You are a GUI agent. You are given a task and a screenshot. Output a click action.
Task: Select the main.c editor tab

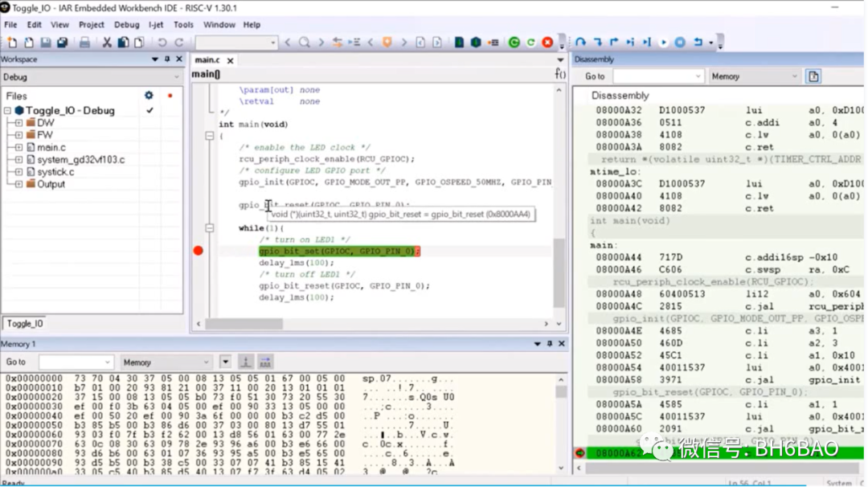[207, 59]
